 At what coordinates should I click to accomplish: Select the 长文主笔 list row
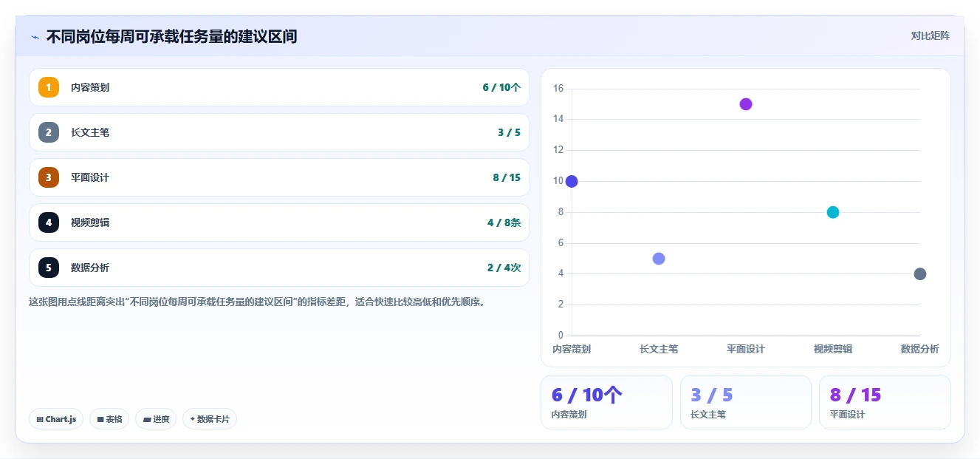pyautogui.click(x=279, y=132)
